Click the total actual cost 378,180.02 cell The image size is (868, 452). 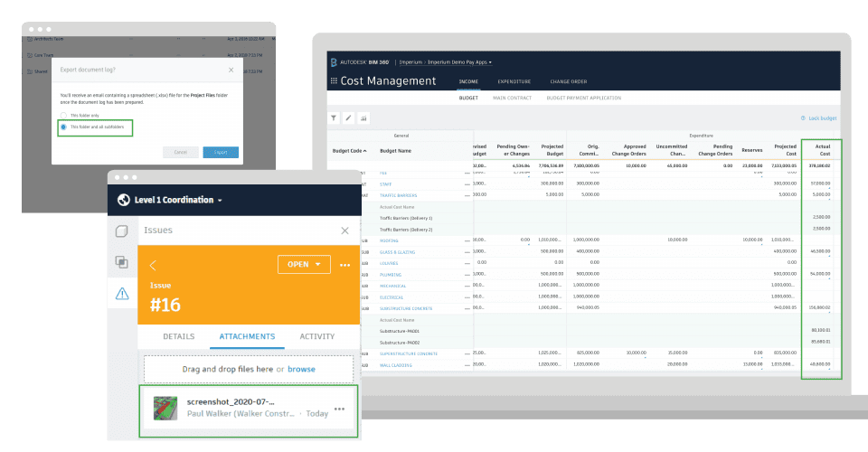click(819, 165)
